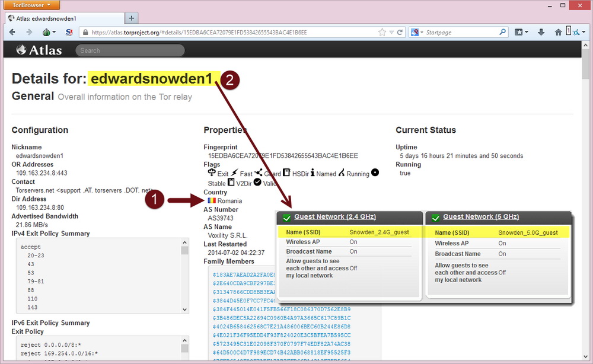
Task: Focus the Atlas Search field
Action: coord(130,50)
